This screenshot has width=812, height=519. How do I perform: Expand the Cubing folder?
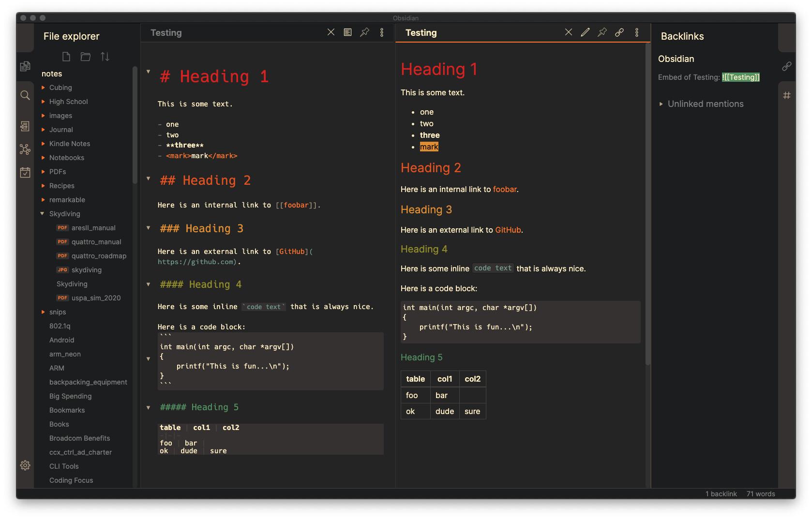44,88
